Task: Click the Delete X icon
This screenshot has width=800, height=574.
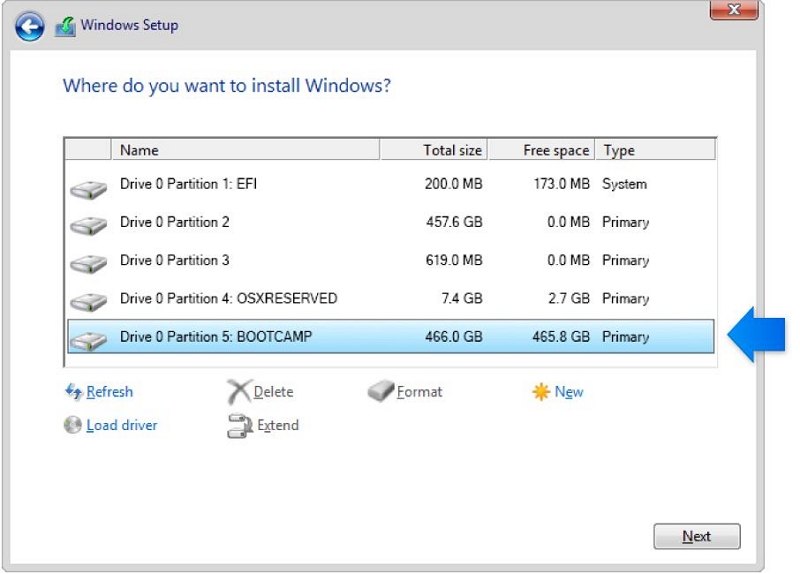Action: tap(239, 392)
